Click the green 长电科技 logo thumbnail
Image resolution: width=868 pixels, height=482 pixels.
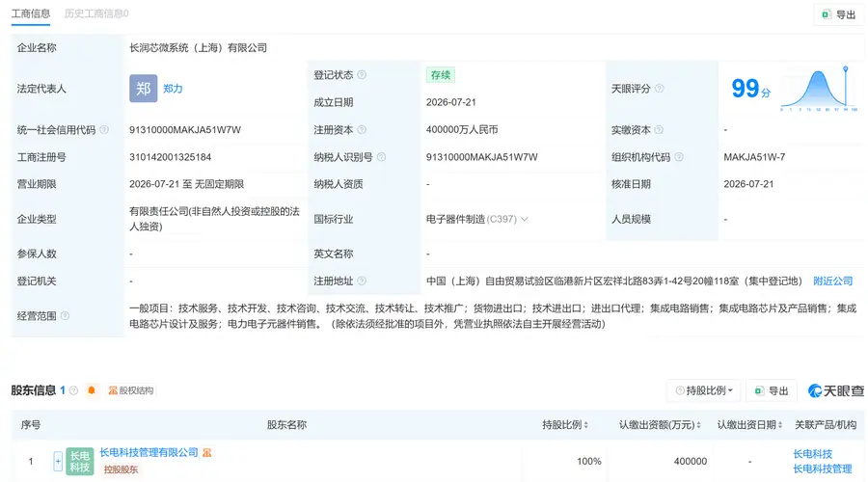point(80,462)
